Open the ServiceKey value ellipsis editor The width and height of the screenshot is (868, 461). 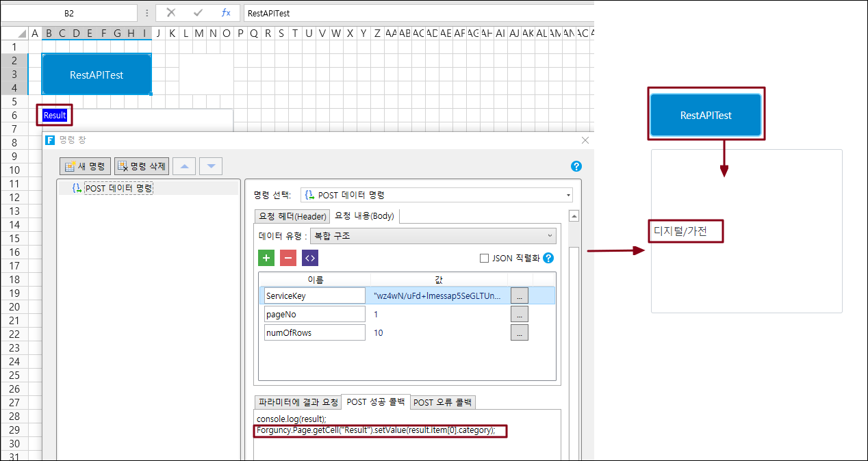(x=519, y=295)
